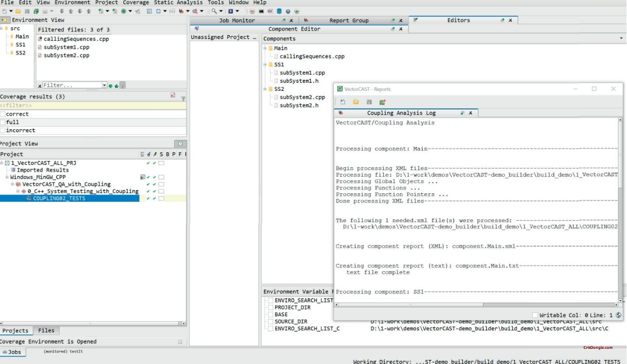Collapse the Main component in Component Editor

pyautogui.click(x=265, y=48)
